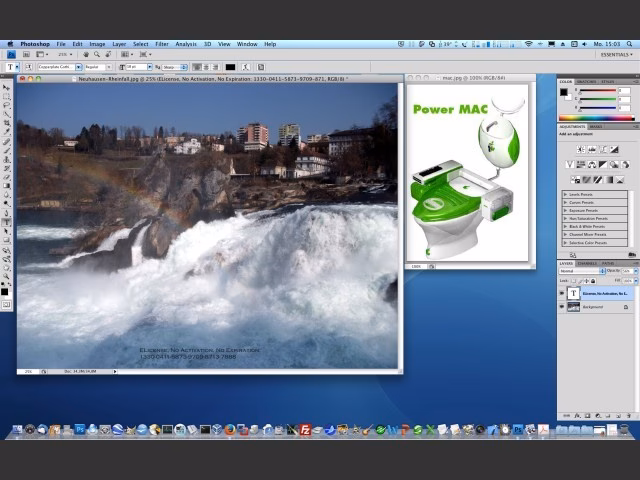Screen dimensions: 640x480
Task: Click the Hand tool in the application bar
Action: [x=86, y=54]
